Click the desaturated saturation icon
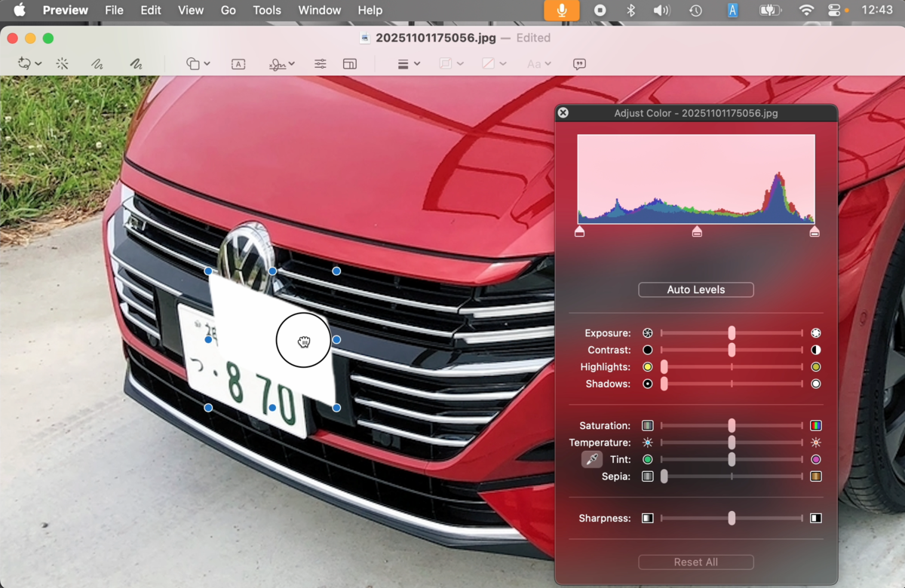905x588 pixels. point(647,426)
